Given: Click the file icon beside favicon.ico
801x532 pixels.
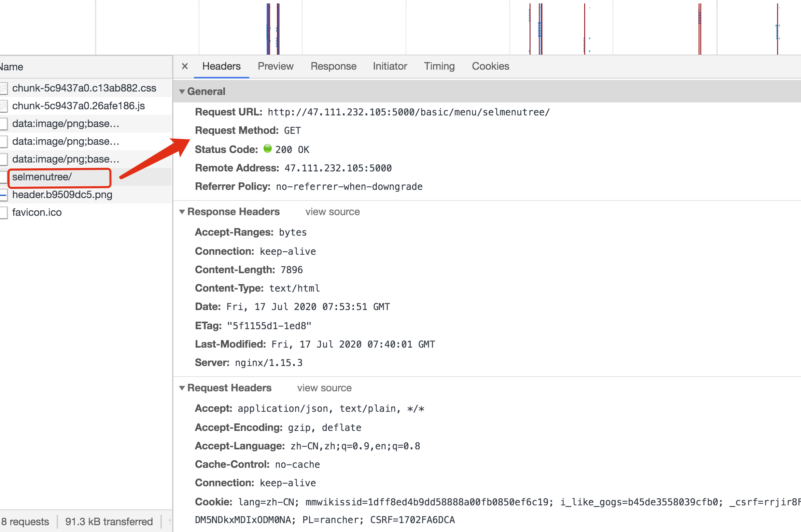Looking at the screenshot, I should pos(3,212).
